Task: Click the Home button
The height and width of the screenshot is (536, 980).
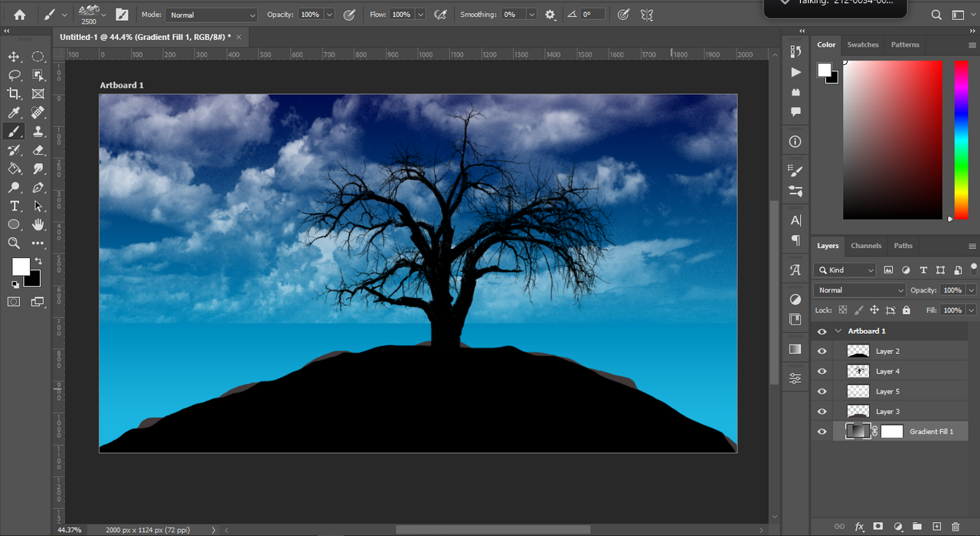Action: point(19,15)
